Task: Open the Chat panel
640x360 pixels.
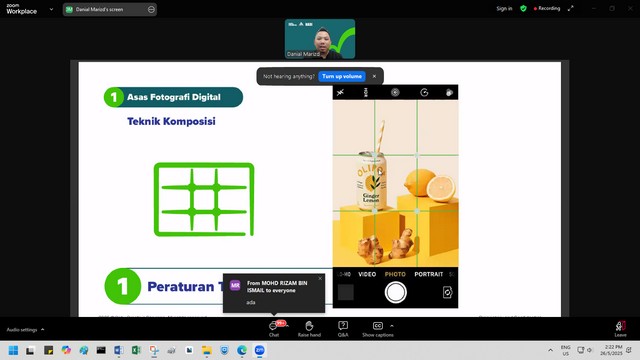Action: pyautogui.click(x=274, y=329)
